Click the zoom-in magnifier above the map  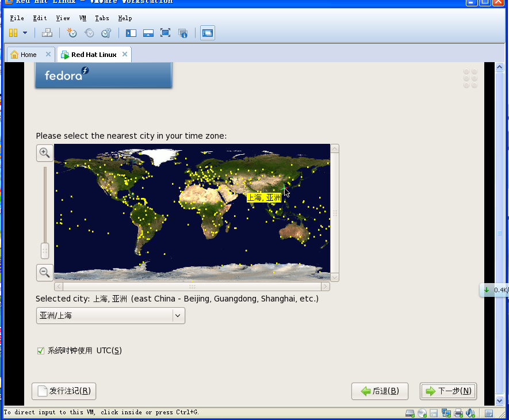click(44, 153)
